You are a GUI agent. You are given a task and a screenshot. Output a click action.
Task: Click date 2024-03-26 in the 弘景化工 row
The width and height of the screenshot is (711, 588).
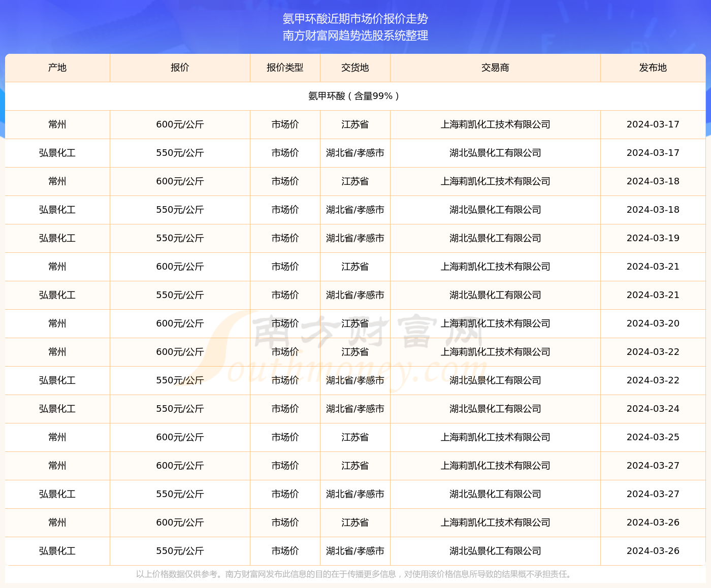tap(653, 551)
